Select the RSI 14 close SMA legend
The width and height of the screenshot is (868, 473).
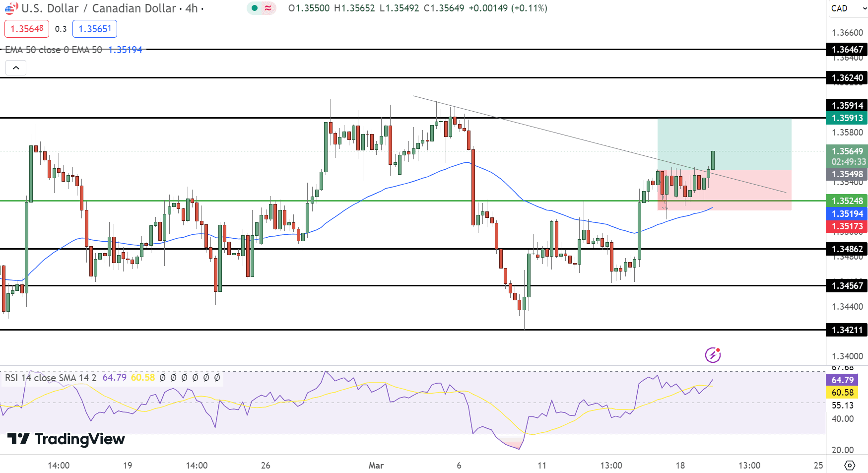(51, 378)
